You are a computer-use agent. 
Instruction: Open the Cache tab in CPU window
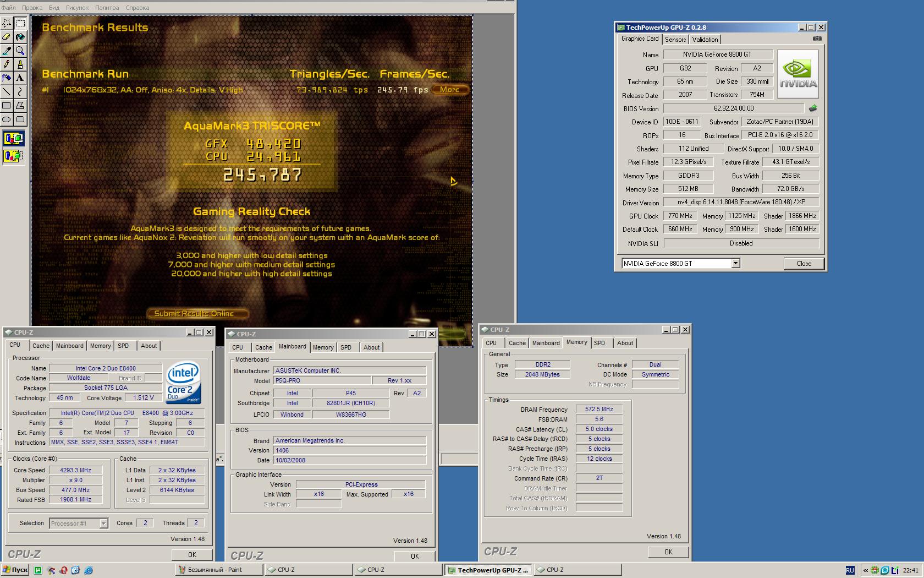[x=41, y=346]
